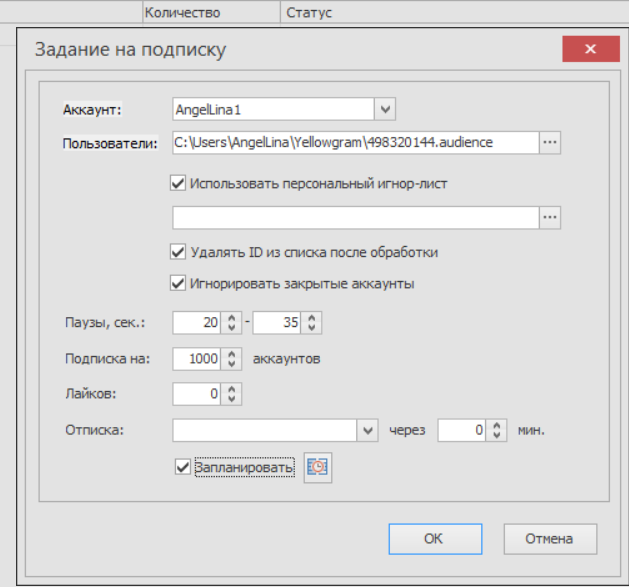This screenshot has width=629, height=587.
Task: Confirm the task with OK
Action: point(432,538)
